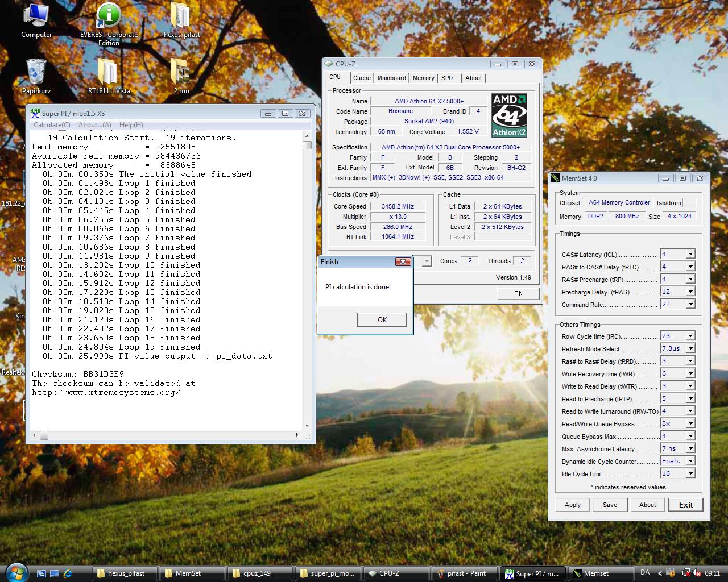
Task: Switch to CPU-Z taskbar button
Action: (396, 573)
